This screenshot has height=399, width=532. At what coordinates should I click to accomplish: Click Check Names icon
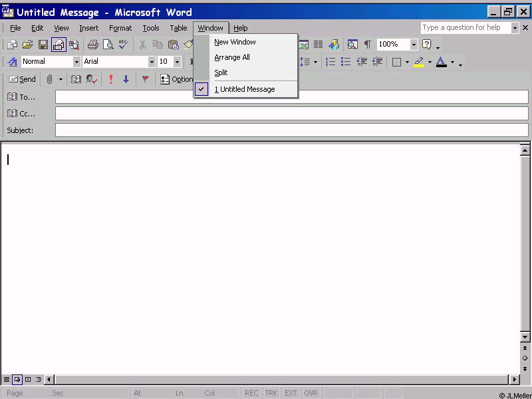point(92,79)
